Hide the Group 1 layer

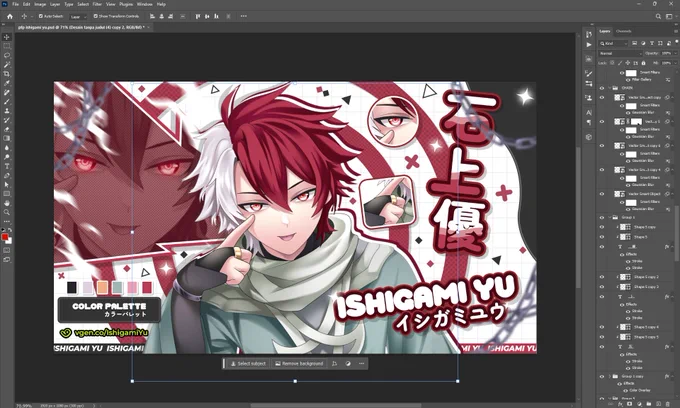[x=602, y=217]
